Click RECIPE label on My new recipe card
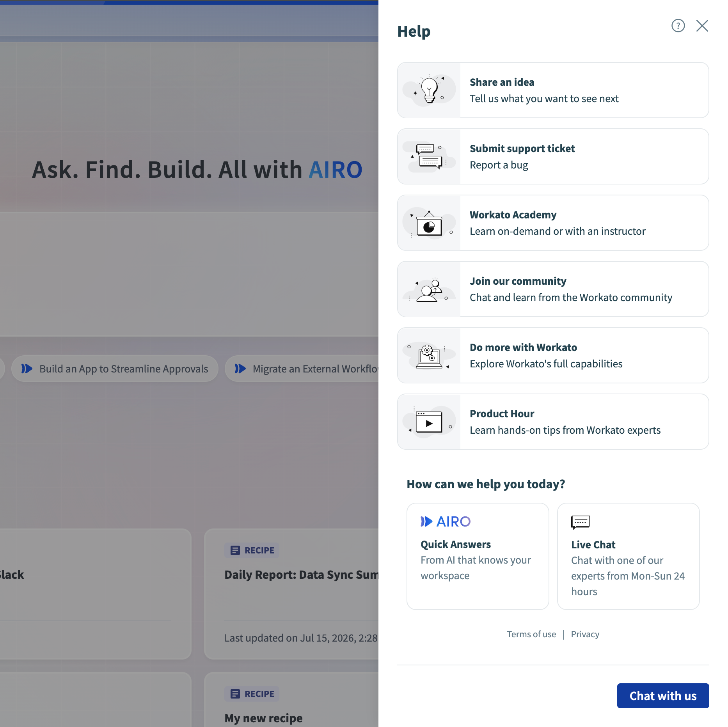The width and height of the screenshot is (728, 727). (259, 694)
